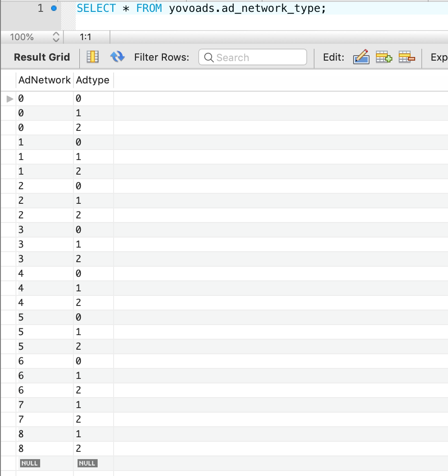Open the 100% zoom level stepper
Viewport: 448px width, 476px height.
pos(56,37)
